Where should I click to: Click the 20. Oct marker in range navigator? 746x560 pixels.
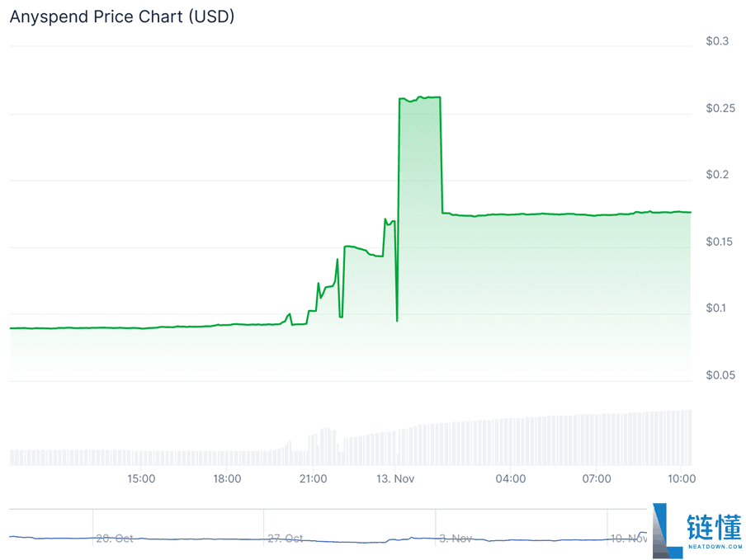pyautogui.click(x=115, y=539)
